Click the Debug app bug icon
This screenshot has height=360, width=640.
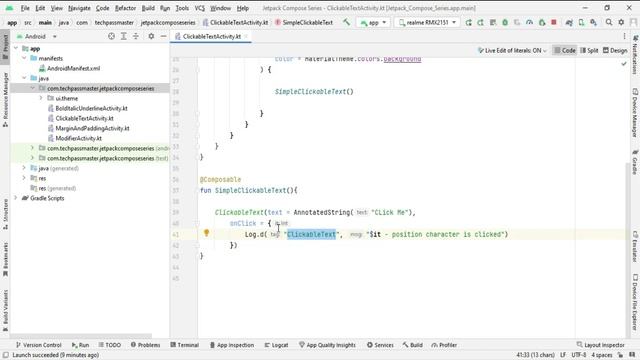point(505,22)
